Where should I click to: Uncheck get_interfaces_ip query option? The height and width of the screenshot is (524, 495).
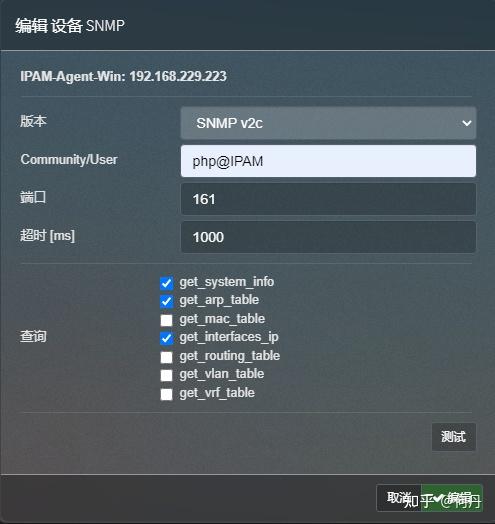(x=166, y=338)
